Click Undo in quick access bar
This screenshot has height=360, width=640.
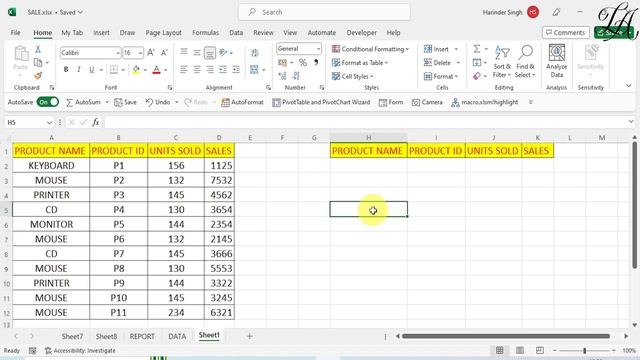(158, 102)
